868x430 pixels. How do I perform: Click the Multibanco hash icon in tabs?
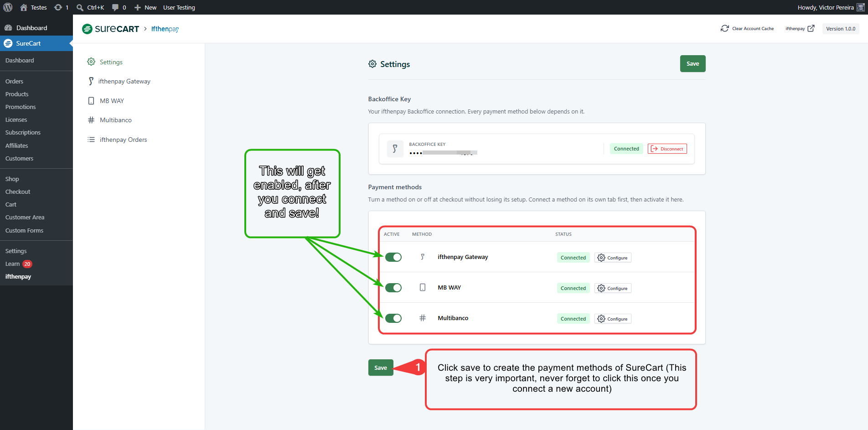click(x=91, y=120)
